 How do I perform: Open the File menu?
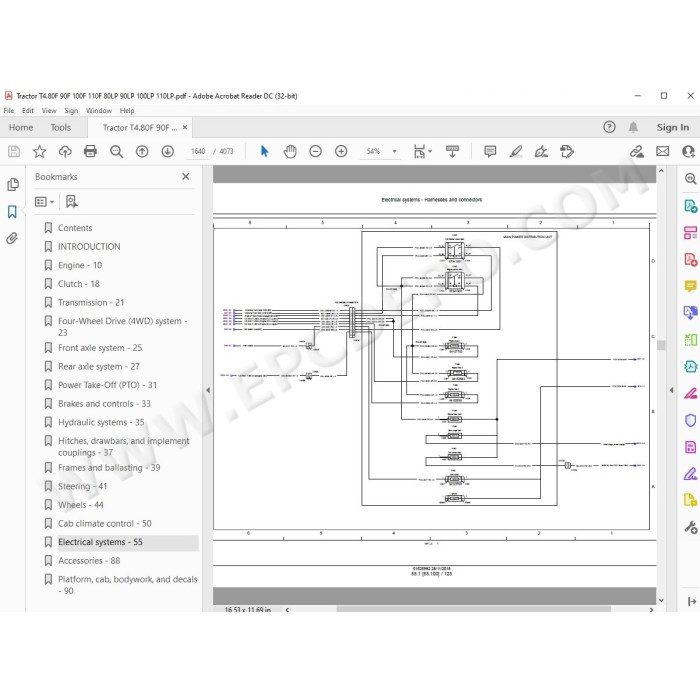(9, 111)
